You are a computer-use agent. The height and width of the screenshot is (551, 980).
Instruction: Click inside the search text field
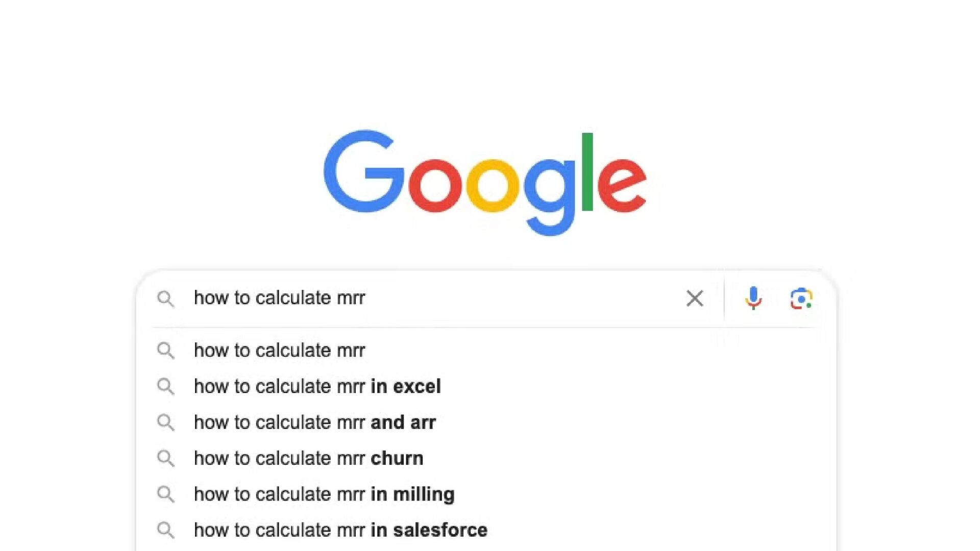pyautogui.click(x=434, y=298)
